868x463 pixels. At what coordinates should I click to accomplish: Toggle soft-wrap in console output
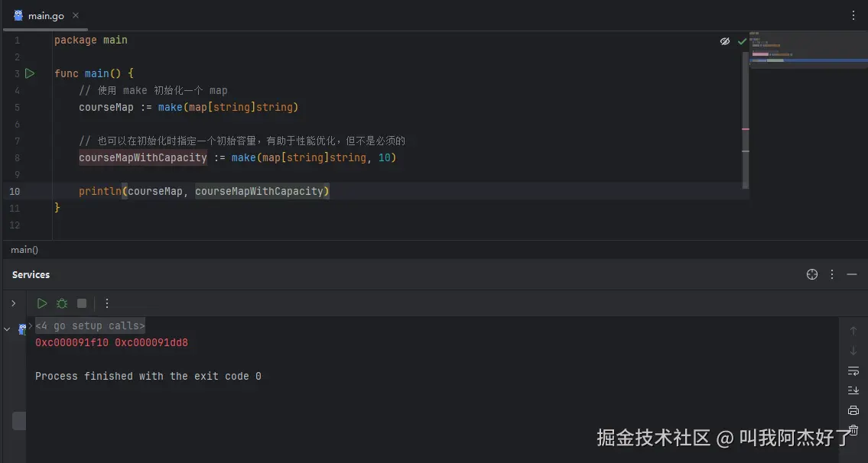coord(853,371)
